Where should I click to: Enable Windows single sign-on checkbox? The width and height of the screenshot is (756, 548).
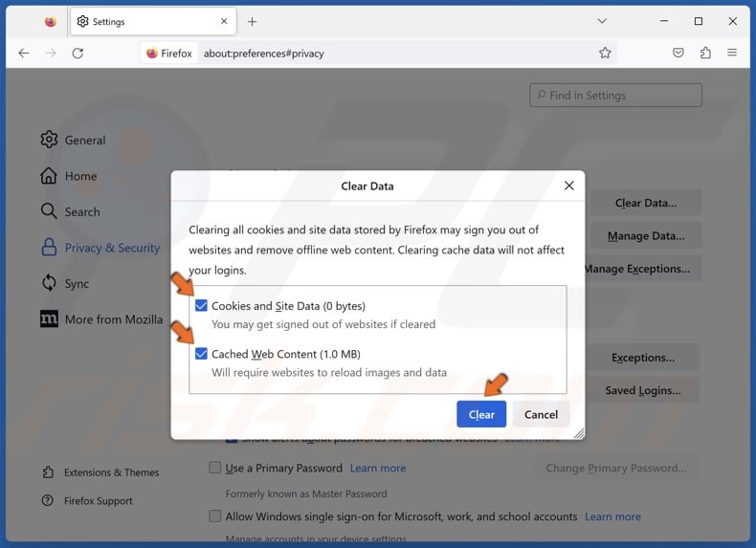215,515
